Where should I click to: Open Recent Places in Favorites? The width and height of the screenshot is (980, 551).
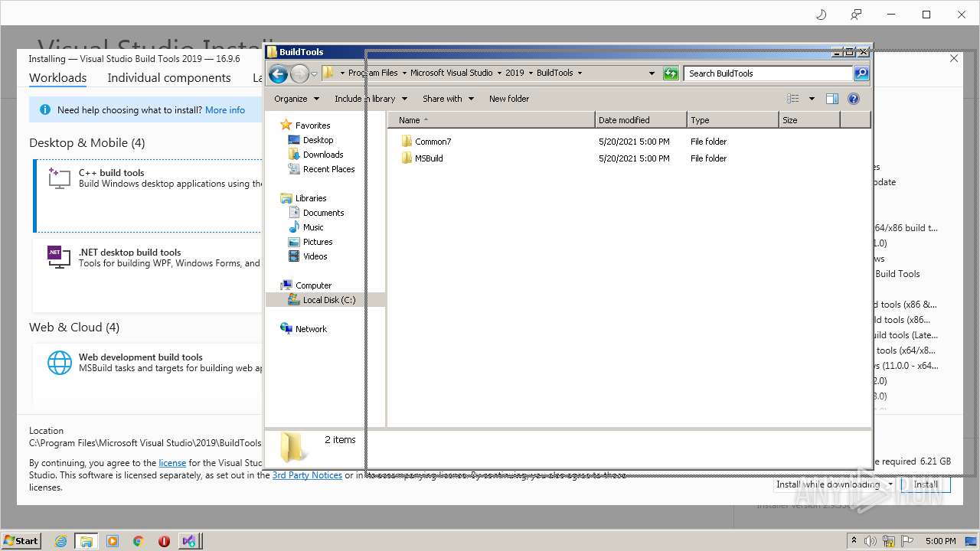(321, 169)
